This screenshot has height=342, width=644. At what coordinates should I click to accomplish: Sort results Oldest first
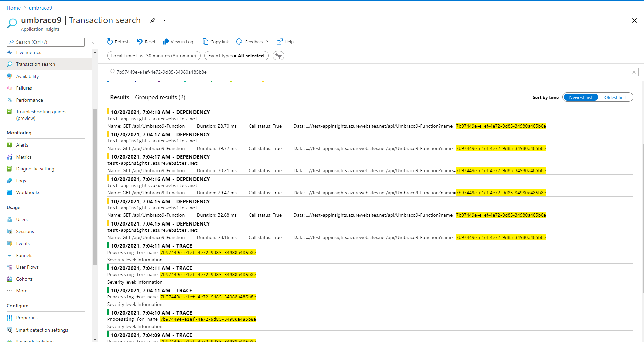click(x=615, y=97)
